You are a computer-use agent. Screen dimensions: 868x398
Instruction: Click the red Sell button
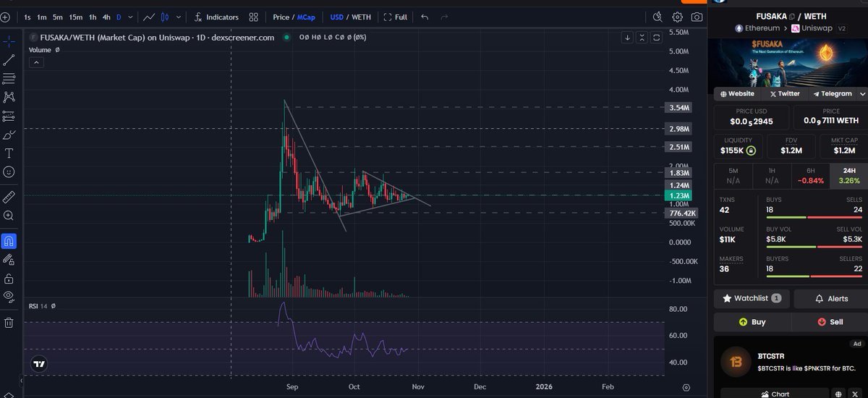click(x=830, y=322)
